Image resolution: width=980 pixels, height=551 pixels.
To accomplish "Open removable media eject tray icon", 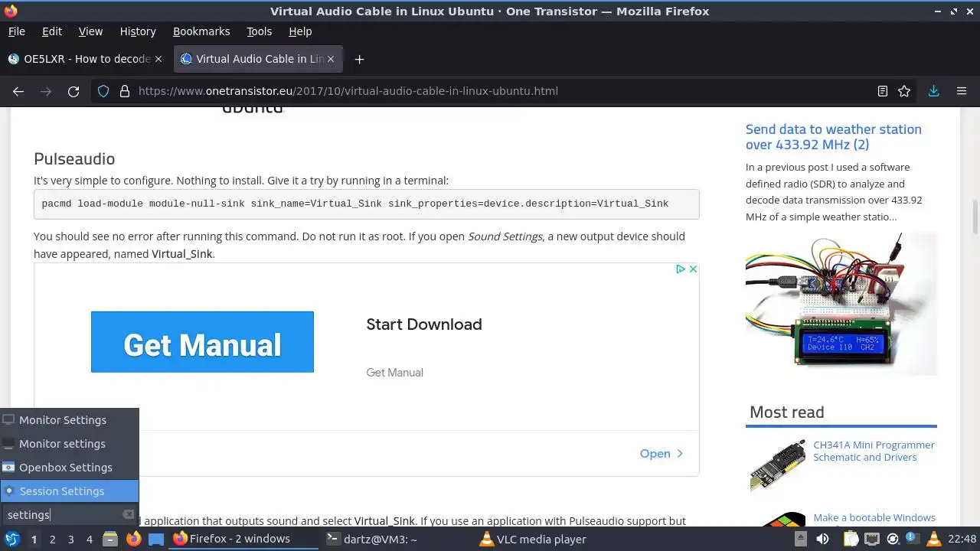I will click(x=801, y=540).
